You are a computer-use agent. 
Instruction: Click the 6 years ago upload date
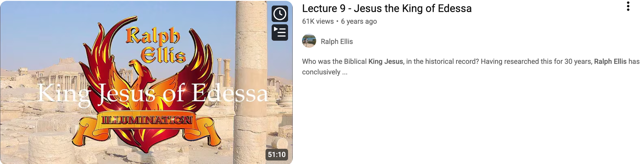359,22
